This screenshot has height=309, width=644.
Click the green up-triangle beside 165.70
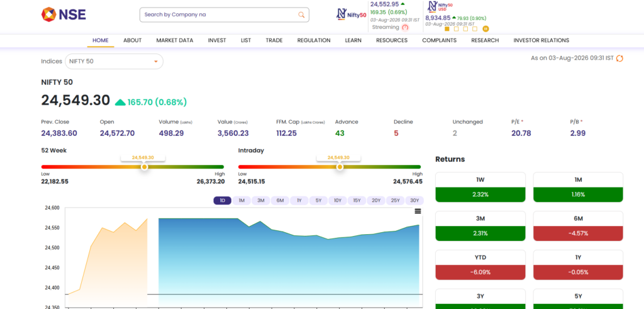click(x=120, y=103)
